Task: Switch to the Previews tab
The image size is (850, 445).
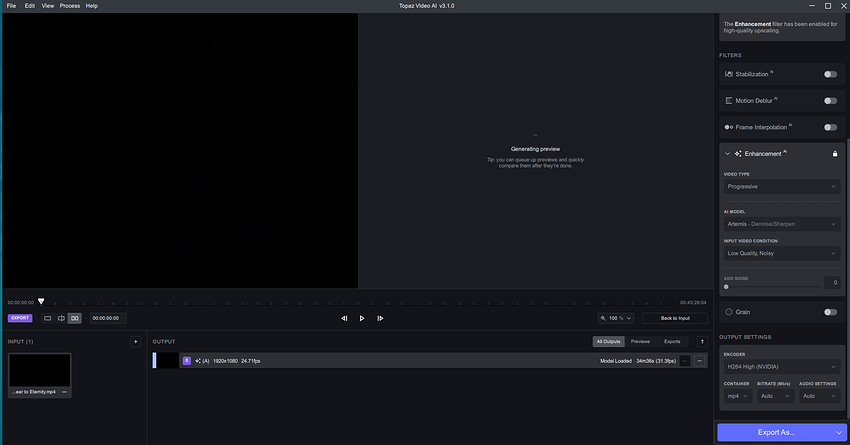Action: click(640, 341)
